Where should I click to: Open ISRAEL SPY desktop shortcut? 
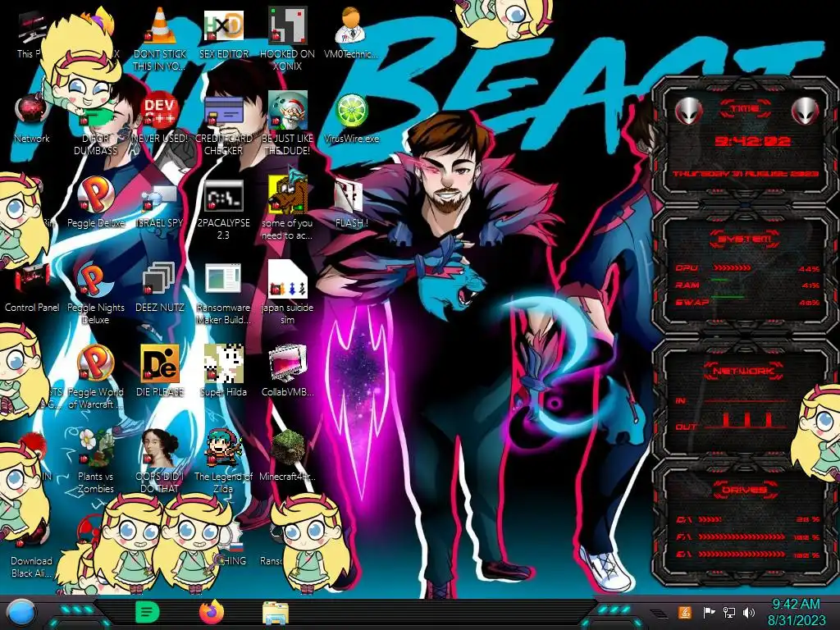pos(160,199)
